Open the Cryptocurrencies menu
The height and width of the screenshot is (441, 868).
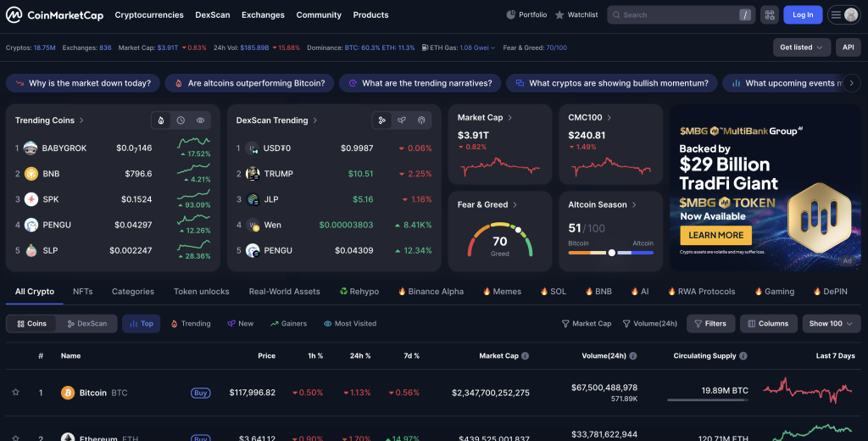tap(149, 15)
